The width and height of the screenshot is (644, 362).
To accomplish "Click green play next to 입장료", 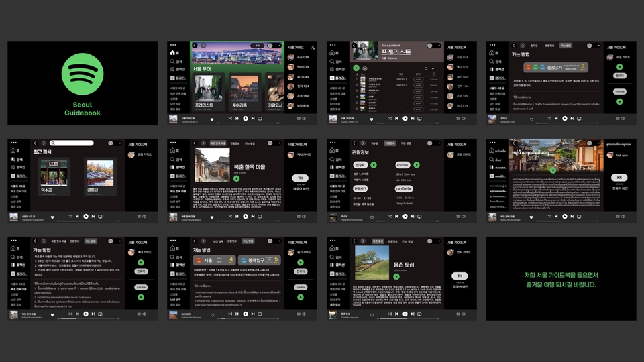I will tap(374, 165).
